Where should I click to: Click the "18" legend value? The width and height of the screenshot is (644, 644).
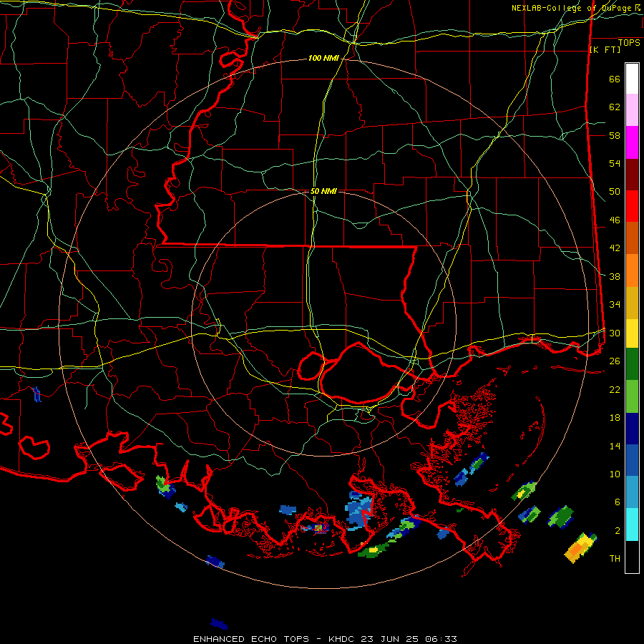point(615,418)
